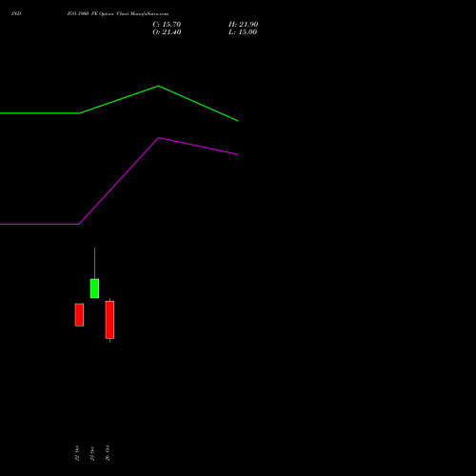Click the open value O: 21.40
476x476 pixels.
click(167, 32)
